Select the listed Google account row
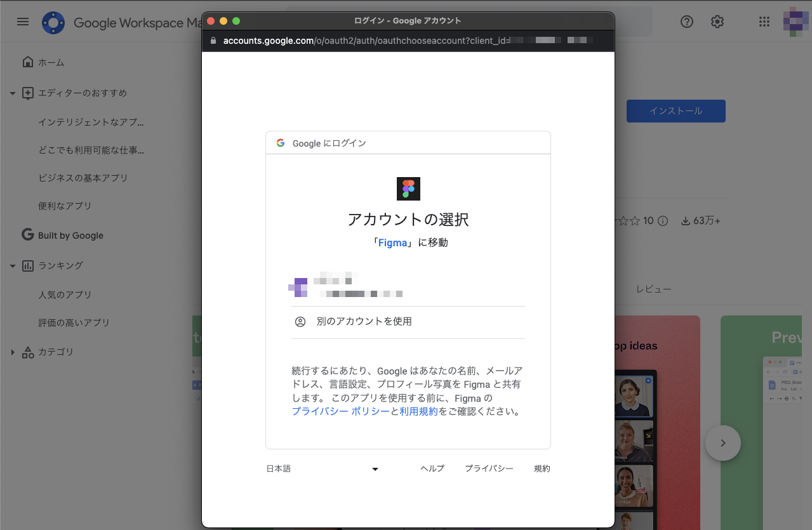The image size is (812, 530). click(408, 287)
